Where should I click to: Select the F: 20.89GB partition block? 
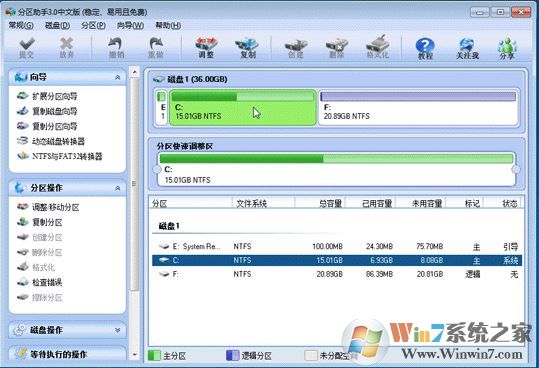(418, 107)
